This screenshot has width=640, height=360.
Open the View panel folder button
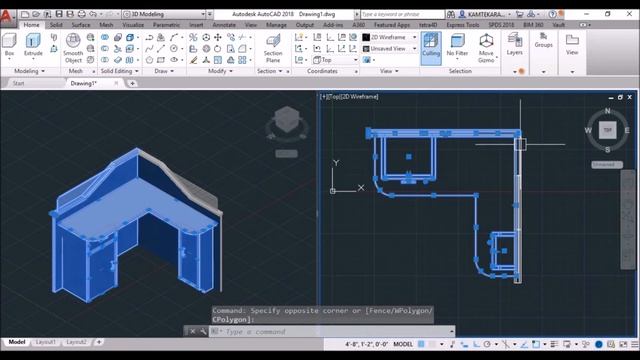pyautogui.click(x=572, y=44)
